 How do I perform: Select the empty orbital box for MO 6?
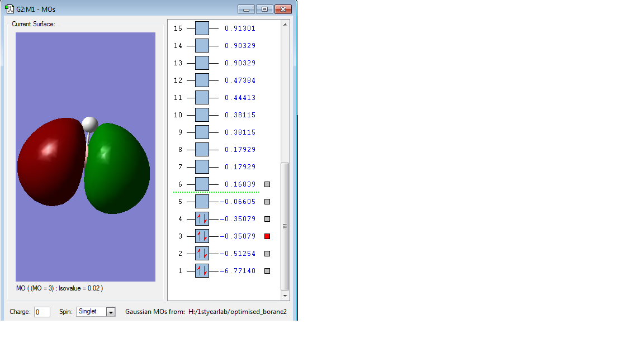click(x=202, y=184)
